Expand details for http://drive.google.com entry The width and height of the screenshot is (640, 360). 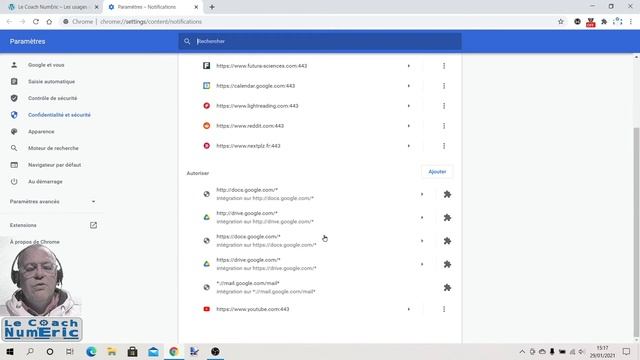point(422,218)
